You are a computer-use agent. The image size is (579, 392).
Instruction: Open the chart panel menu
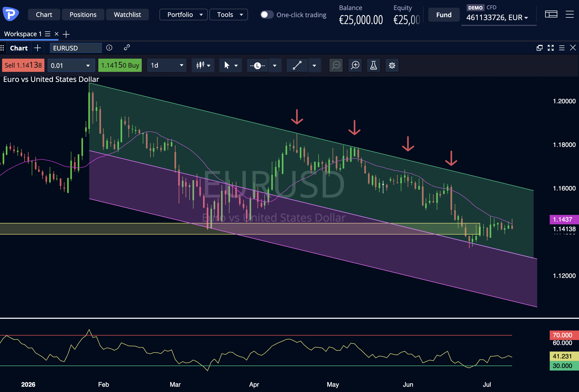[562, 48]
